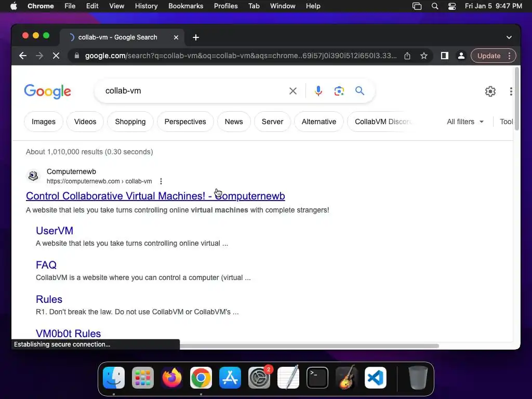Open the Bookmarks menu
The image size is (532, 399).
click(185, 6)
